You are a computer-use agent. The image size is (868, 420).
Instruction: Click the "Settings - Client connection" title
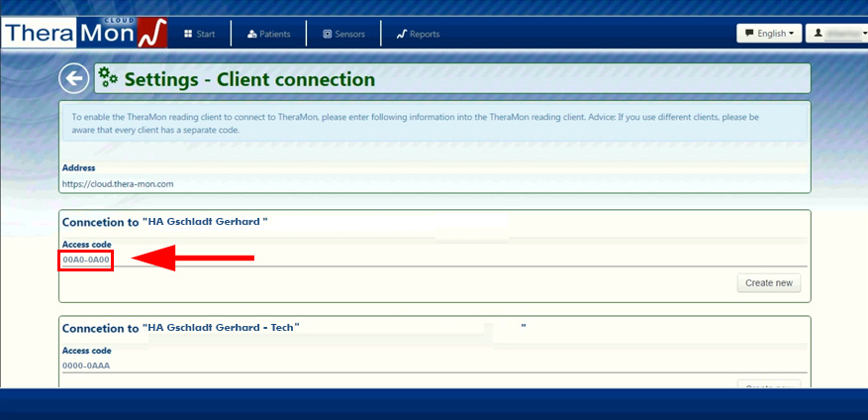[249, 79]
